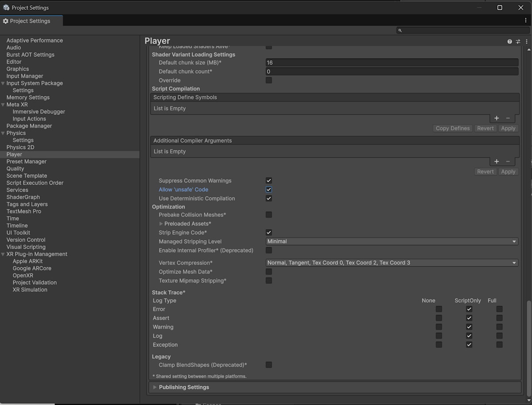Remove a Scripting Define Symbol with minus
This screenshot has height=405, width=532.
(508, 118)
